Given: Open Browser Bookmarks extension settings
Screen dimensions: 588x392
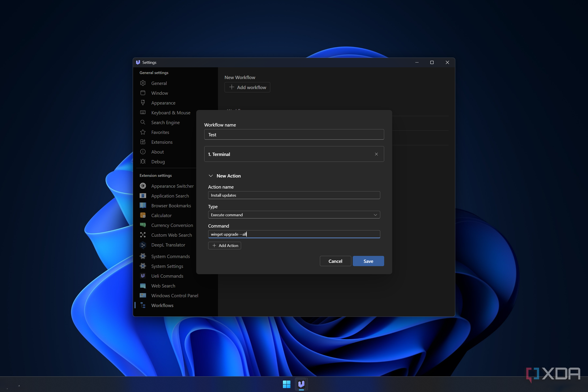Looking at the screenshot, I should click(x=171, y=206).
